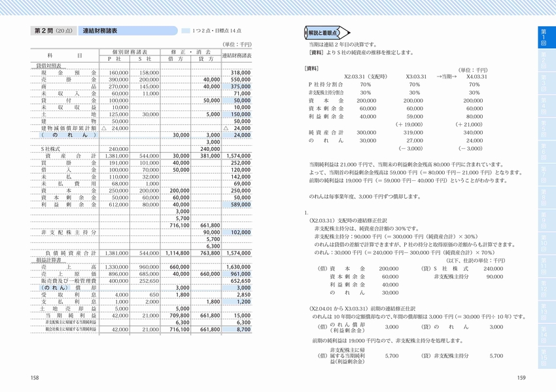The image size is (556, 392).
Task: Click the light blue legend box beside 1つ2点
Action: click(186, 31)
